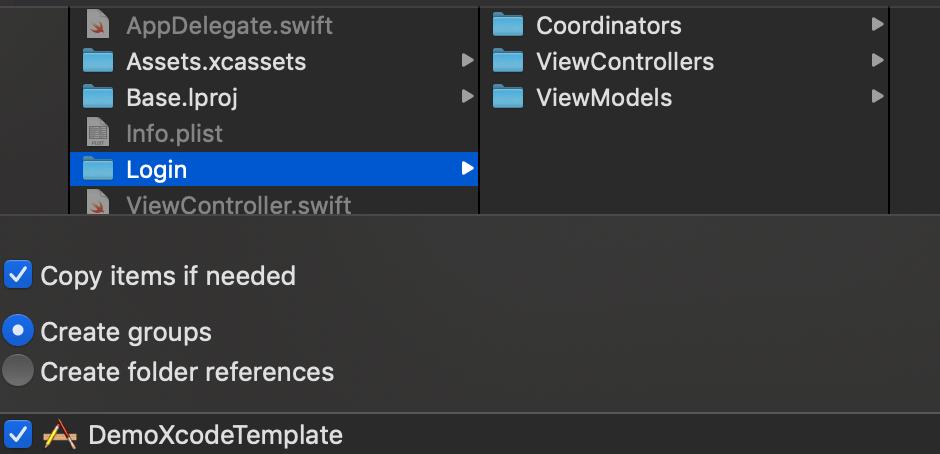Click the DemoXcodeTemplate app target icon

60,434
